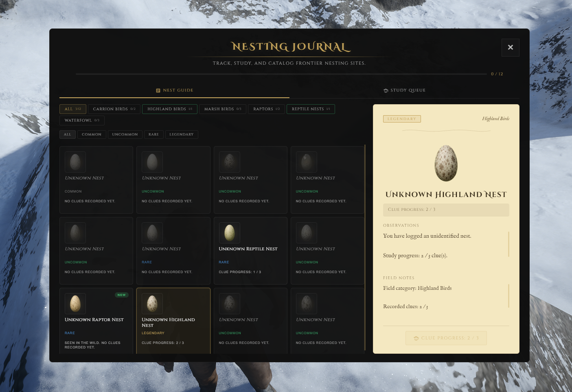Filter by Uncommon rarity
The height and width of the screenshot is (392, 572).
[x=125, y=134]
